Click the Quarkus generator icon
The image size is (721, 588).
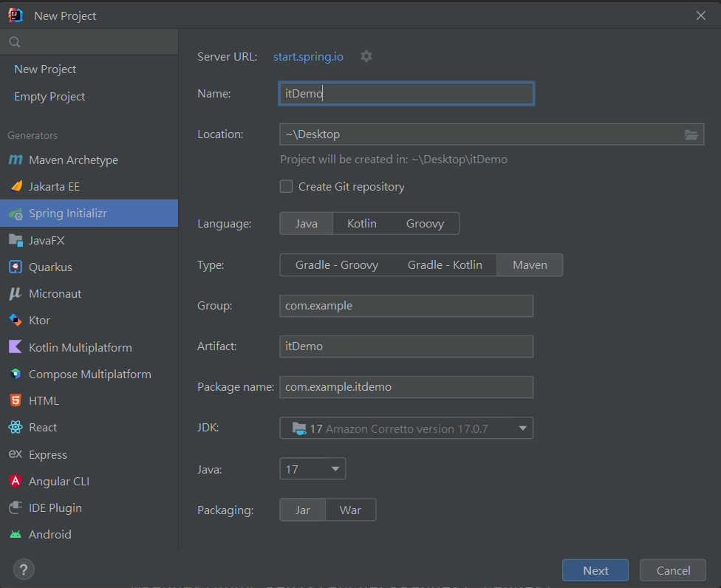click(x=16, y=267)
